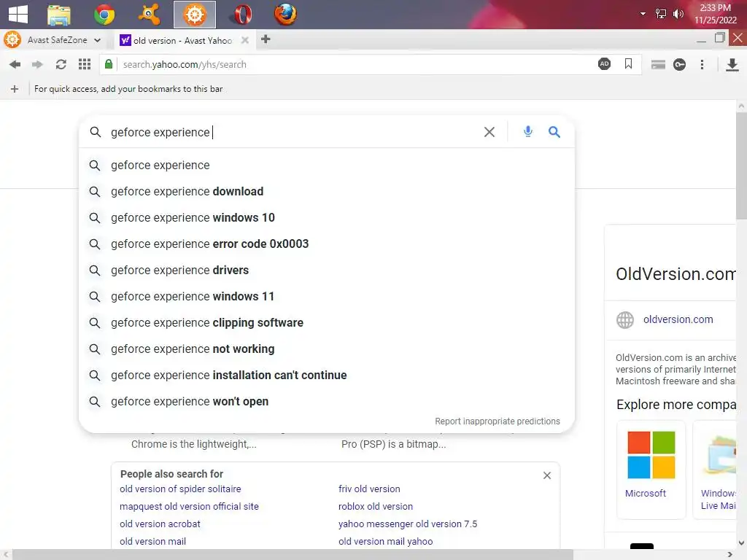Launch Google Chrome from the taskbar
The width and height of the screenshot is (747, 560).
point(104,15)
